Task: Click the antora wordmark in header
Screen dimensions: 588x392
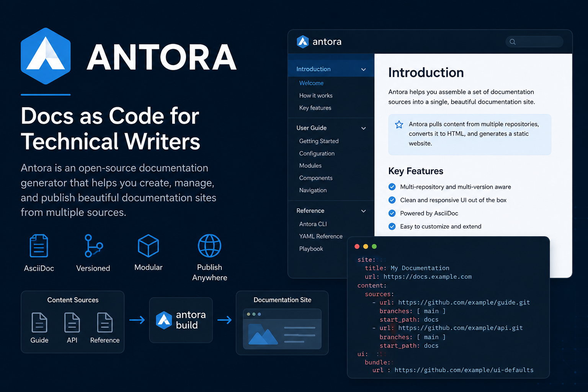Action: pos(327,42)
